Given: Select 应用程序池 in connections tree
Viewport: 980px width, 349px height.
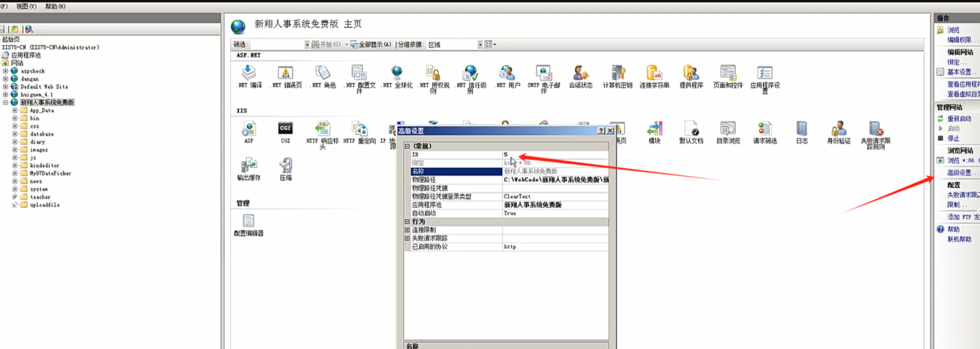Looking at the screenshot, I should (x=26, y=55).
